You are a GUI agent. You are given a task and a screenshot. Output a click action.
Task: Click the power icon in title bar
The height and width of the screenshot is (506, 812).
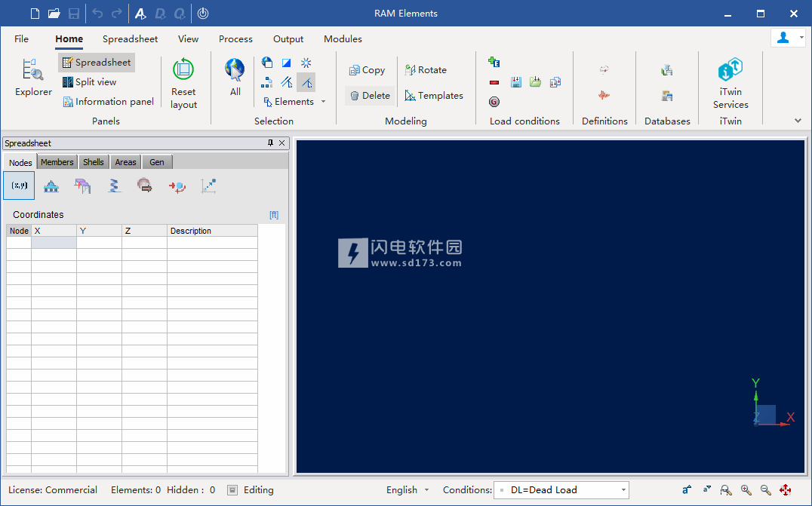(x=203, y=14)
